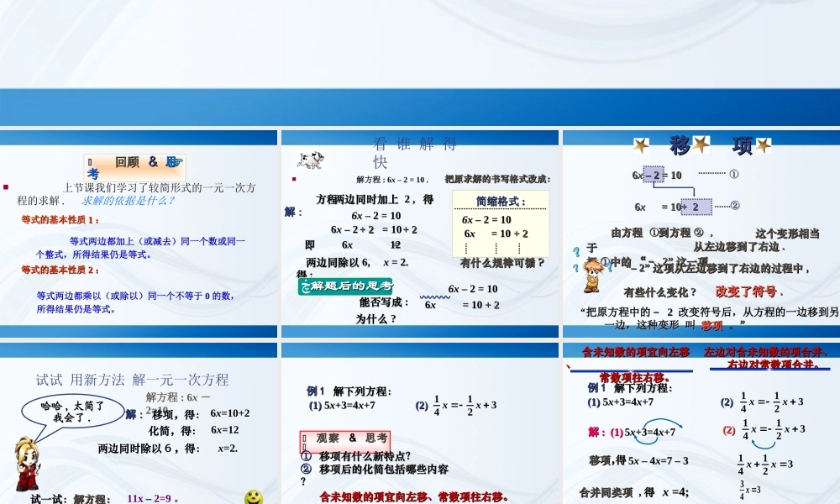Click the heading 看谁解得快
The height and width of the screenshot is (504, 840).
(415, 152)
